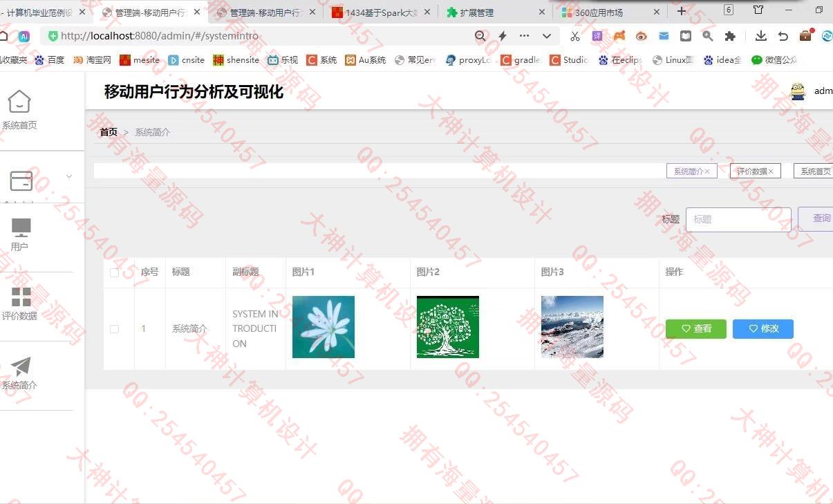This screenshot has height=504, width=833.
Task: Open the 系统简介 paper plane icon
Action: tap(21, 366)
